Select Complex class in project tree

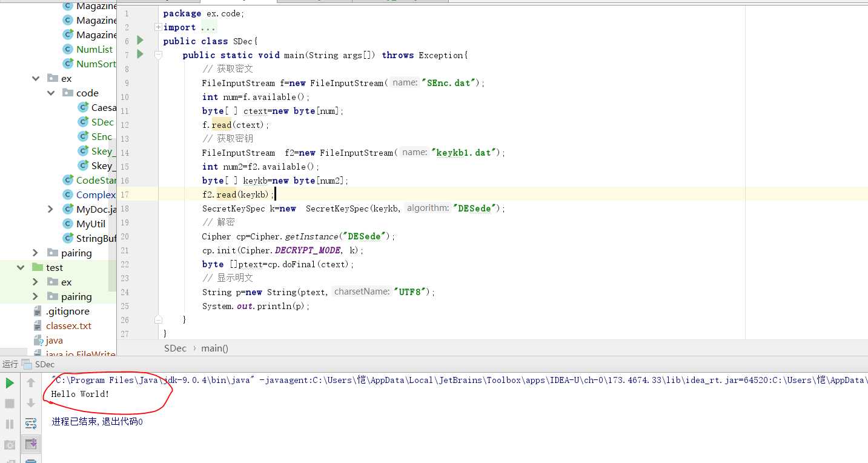(96, 195)
